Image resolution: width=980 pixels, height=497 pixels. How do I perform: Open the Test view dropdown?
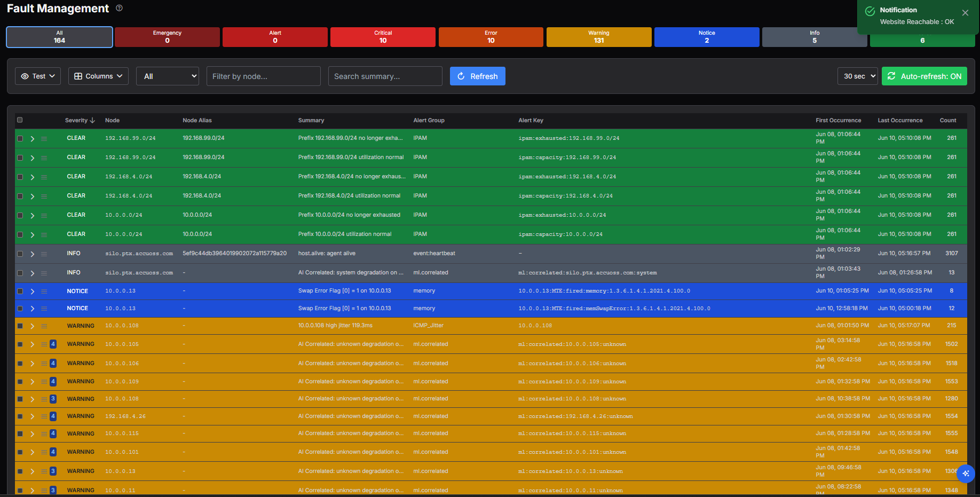(38, 76)
